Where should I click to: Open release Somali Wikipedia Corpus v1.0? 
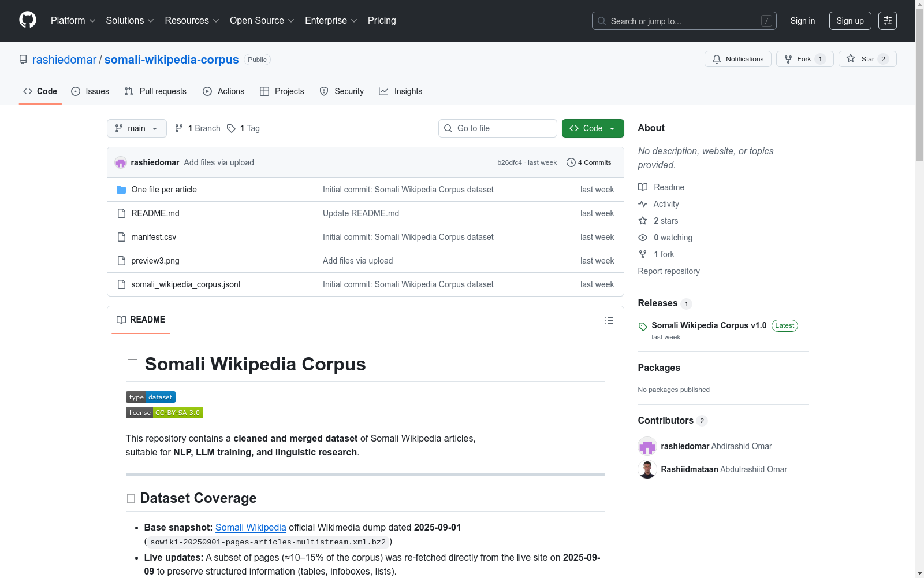click(709, 325)
